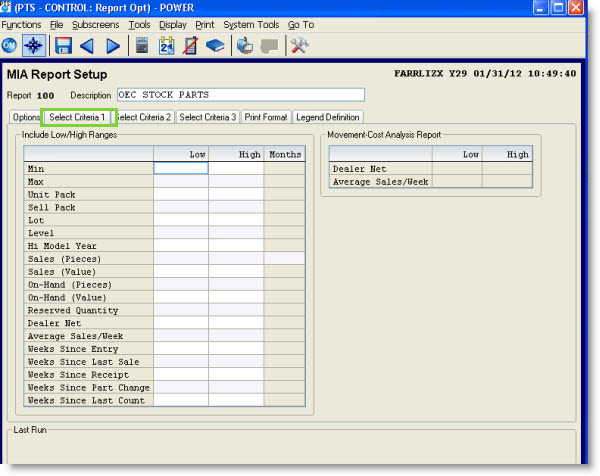Click the crossed-out notepad icon

click(190, 46)
